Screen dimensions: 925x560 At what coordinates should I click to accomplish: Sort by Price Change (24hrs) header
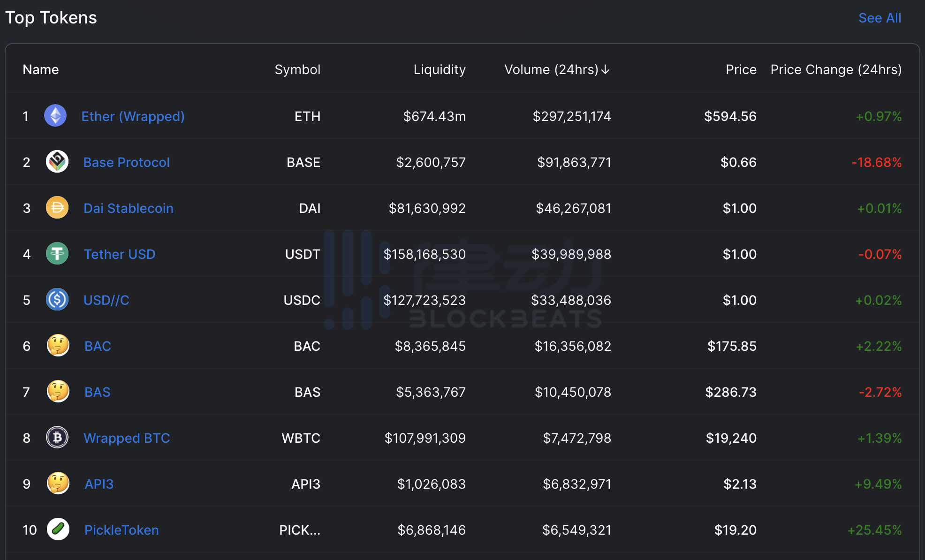[835, 69]
